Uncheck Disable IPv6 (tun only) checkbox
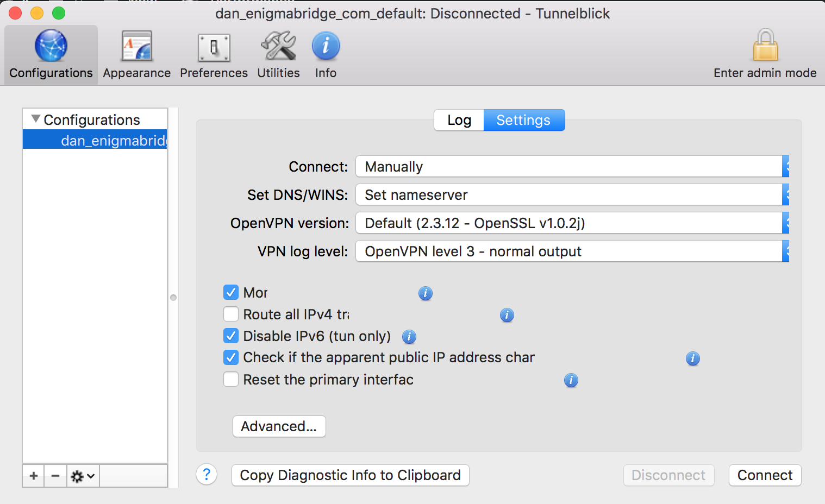This screenshot has height=504, width=825. 231,336
